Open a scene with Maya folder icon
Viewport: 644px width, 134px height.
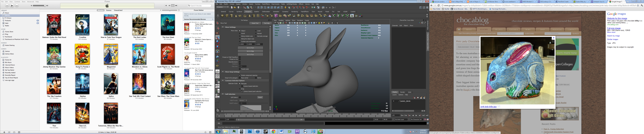click(x=235, y=8)
